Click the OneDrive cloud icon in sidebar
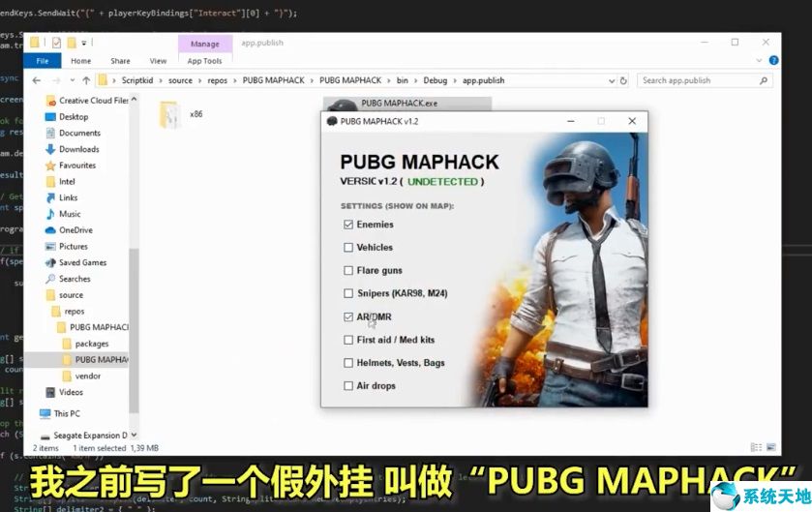This screenshot has width=812, height=512. click(x=50, y=230)
